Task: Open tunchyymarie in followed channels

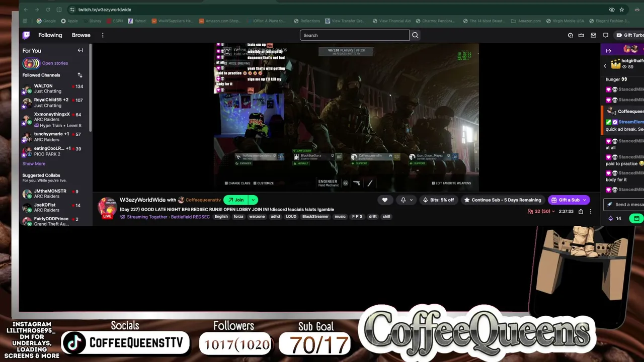Action: pyautogui.click(x=53, y=137)
